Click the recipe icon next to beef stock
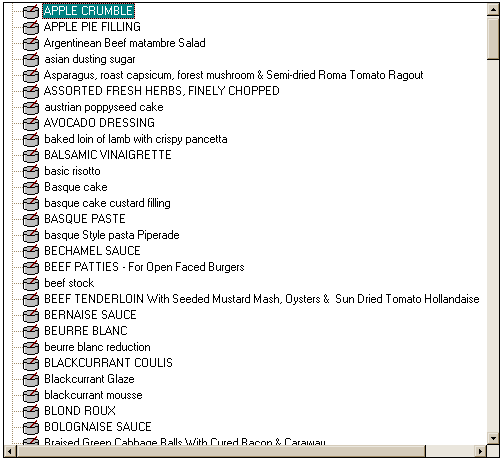 pos(31,283)
